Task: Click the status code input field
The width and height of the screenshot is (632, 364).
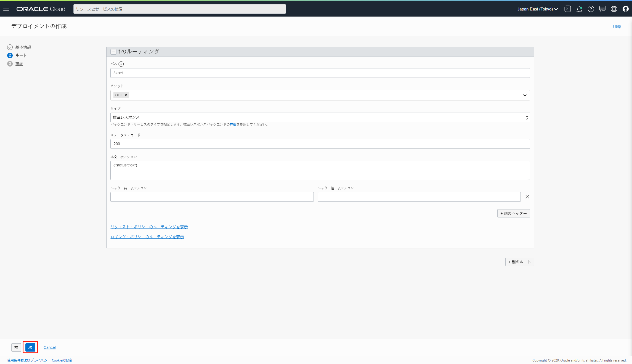Action: click(x=320, y=144)
